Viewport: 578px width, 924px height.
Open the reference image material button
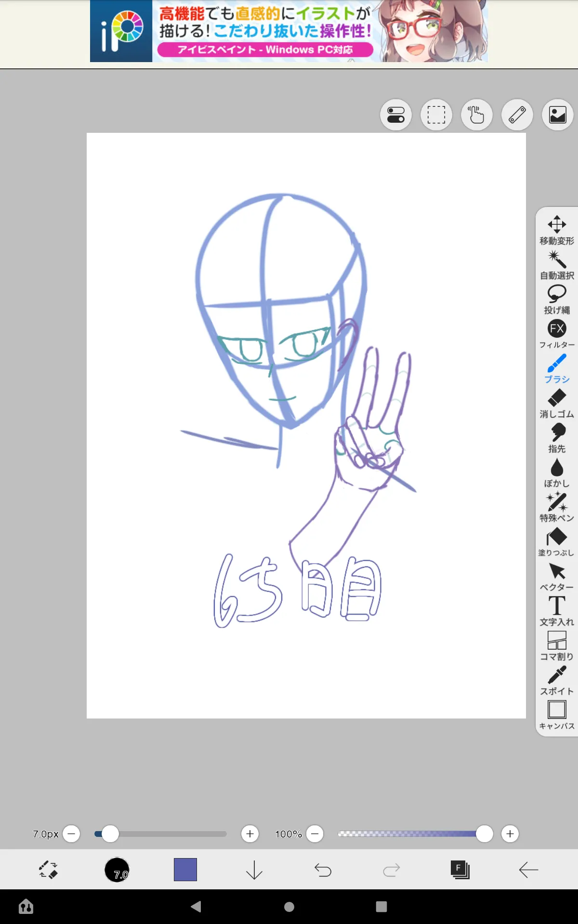558,115
